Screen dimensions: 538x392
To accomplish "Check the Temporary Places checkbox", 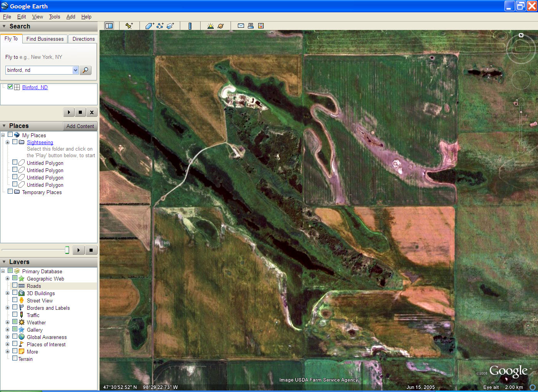I will (x=10, y=192).
